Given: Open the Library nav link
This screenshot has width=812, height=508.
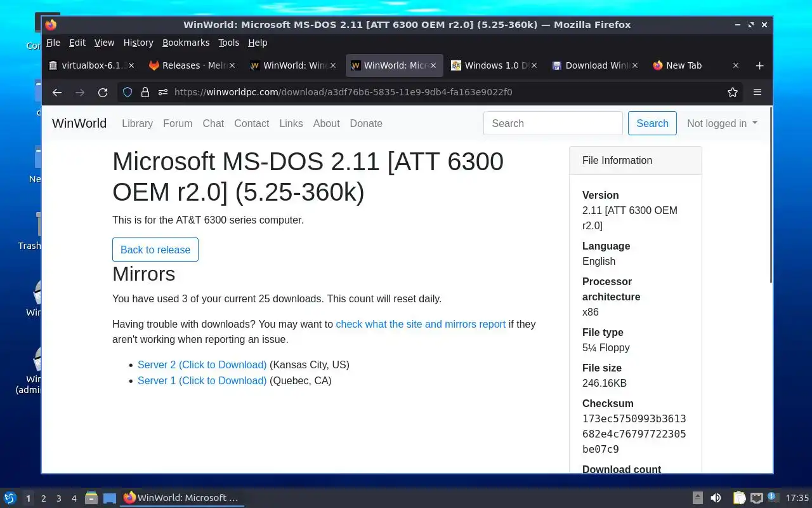Looking at the screenshot, I should [137, 123].
